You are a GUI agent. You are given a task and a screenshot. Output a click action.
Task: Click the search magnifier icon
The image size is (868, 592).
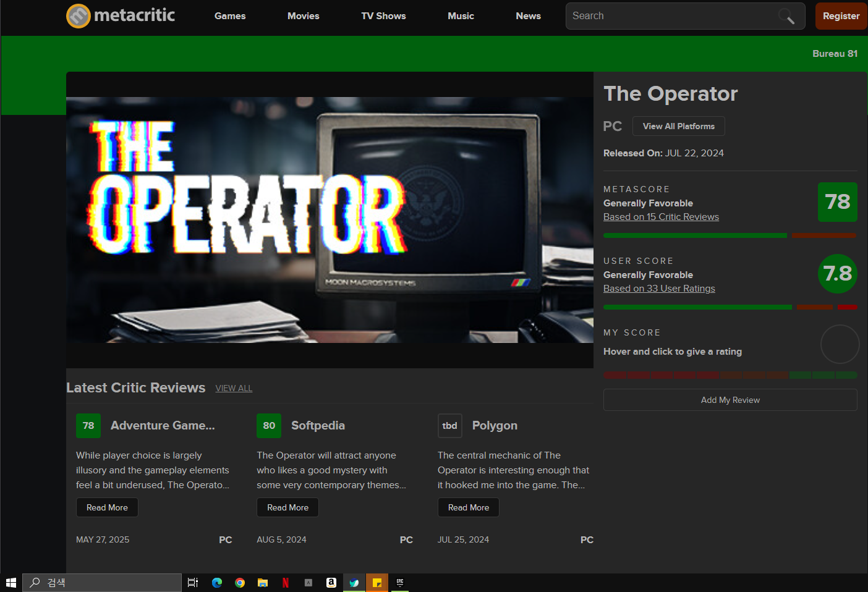pyautogui.click(x=786, y=16)
